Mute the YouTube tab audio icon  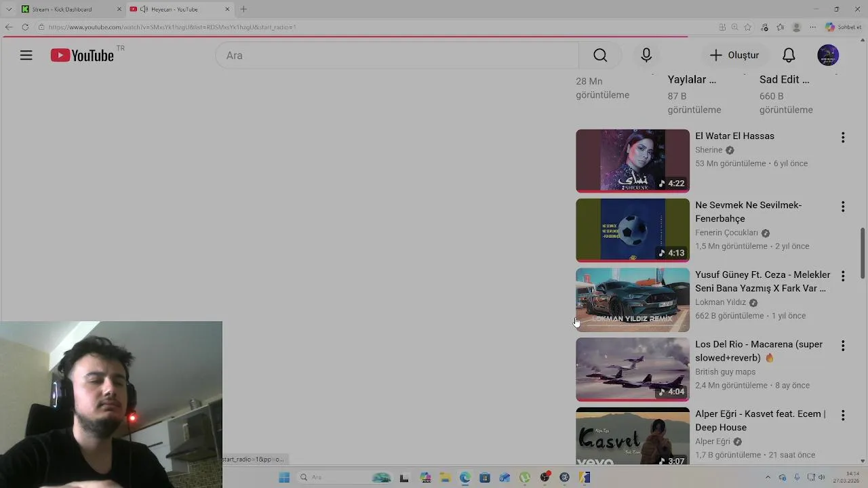click(144, 9)
